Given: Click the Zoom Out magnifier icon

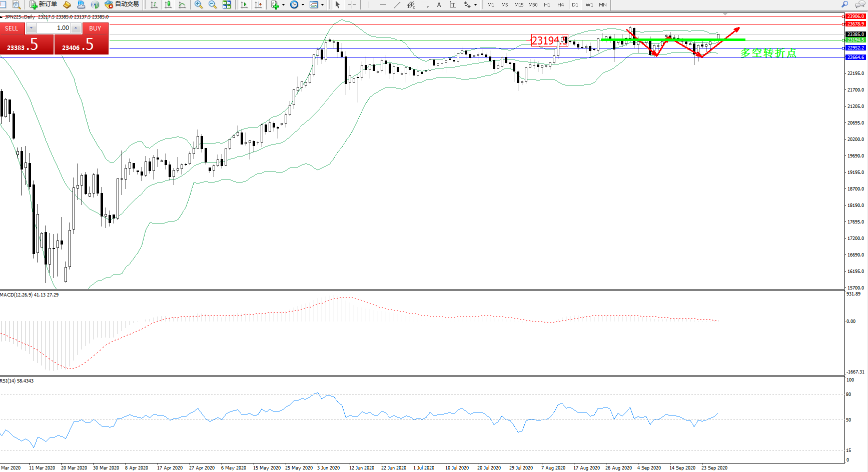Looking at the screenshot, I should point(213,4).
